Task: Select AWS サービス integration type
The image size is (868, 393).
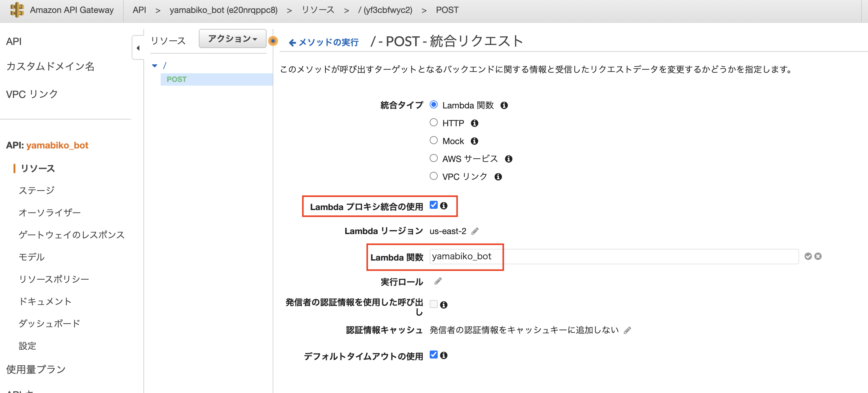Action: coord(434,158)
